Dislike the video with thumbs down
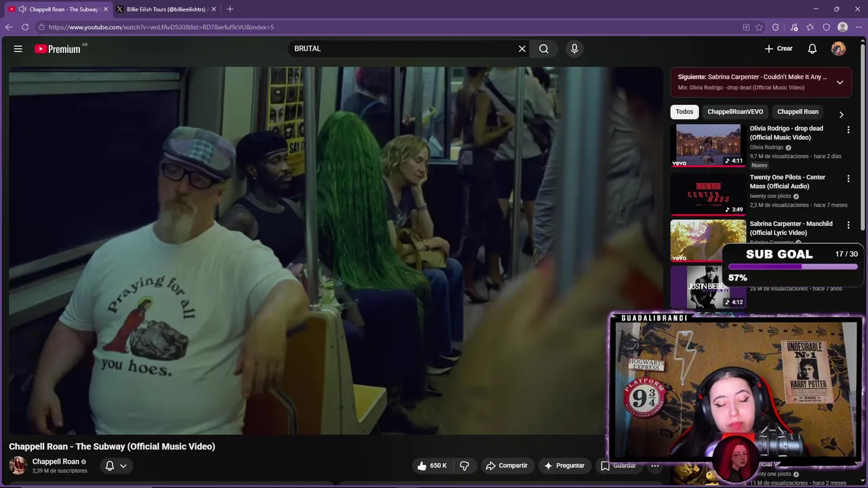Image resolution: width=868 pixels, height=488 pixels. pyautogui.click(x=465, y=466)
